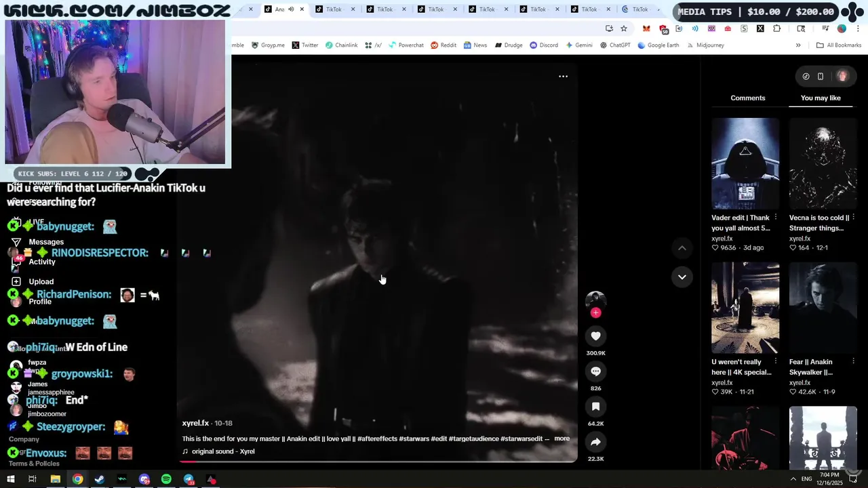868x488 pixels.
Task: Go to previous video with up arrow
Action: point(682,248)
